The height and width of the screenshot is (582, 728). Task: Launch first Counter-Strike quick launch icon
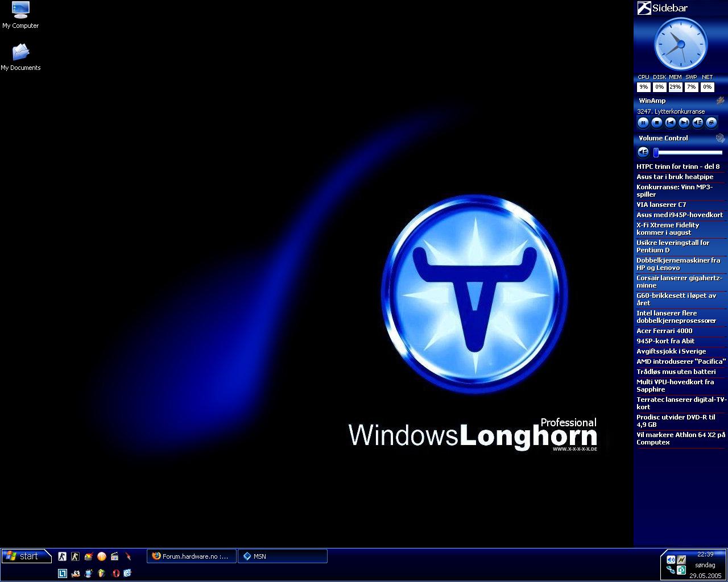63,556
